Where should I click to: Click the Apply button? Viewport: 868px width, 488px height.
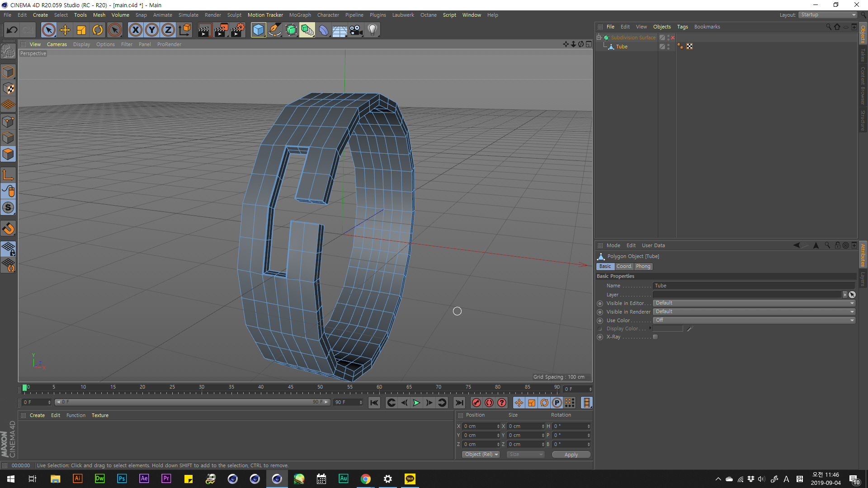pos(571,455)
